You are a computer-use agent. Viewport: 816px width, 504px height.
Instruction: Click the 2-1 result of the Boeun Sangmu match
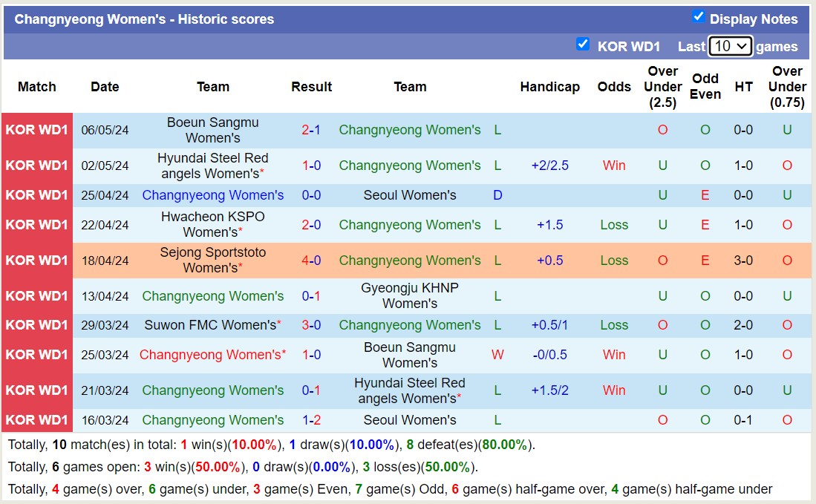click(311, 129)
